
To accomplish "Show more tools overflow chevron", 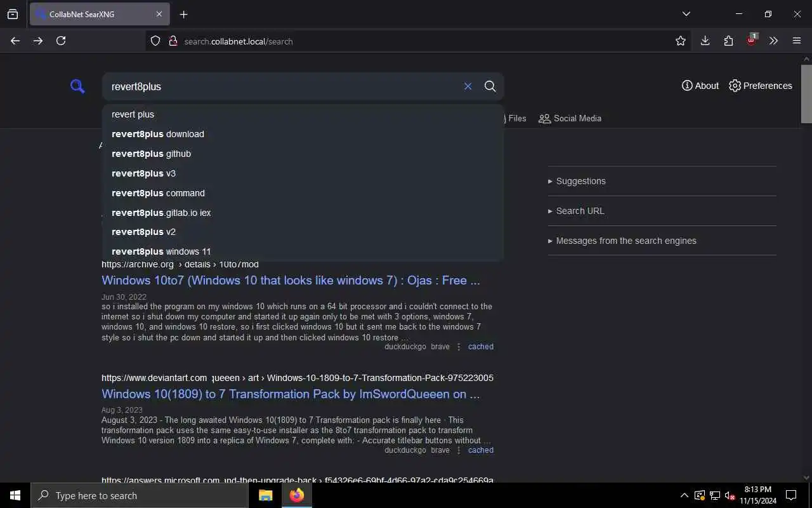I will (773, 41).
